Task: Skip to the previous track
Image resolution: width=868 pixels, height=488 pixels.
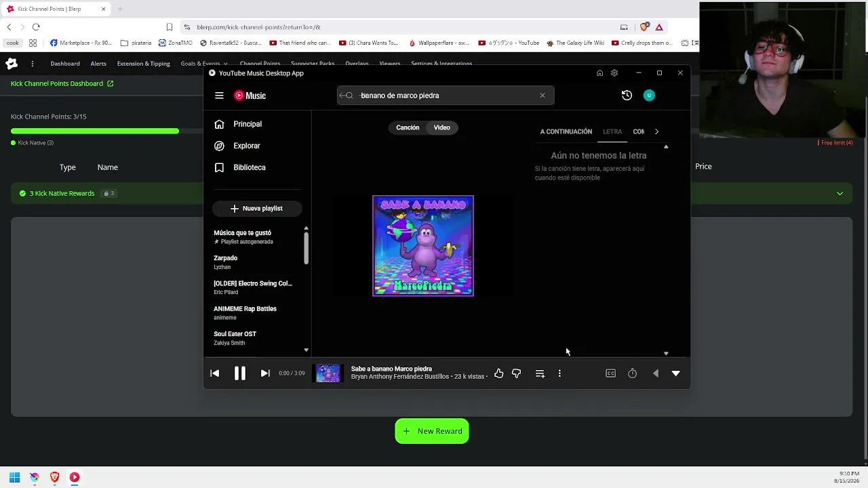Action: (214, 373)
